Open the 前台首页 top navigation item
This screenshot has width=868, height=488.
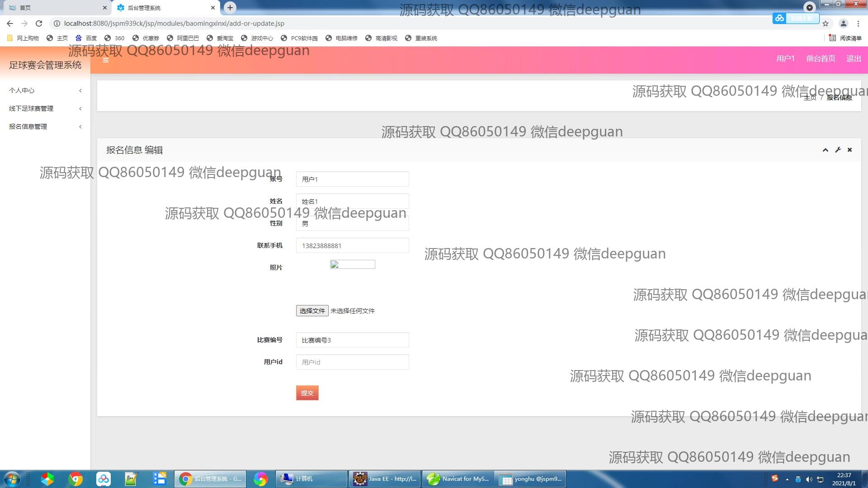click(821, 58)
